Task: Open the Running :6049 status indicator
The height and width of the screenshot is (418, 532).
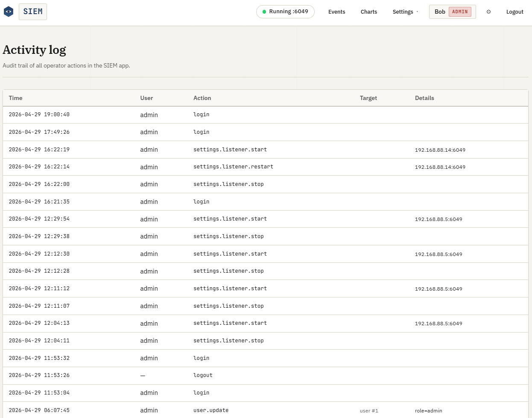Action: coord(285,12)
